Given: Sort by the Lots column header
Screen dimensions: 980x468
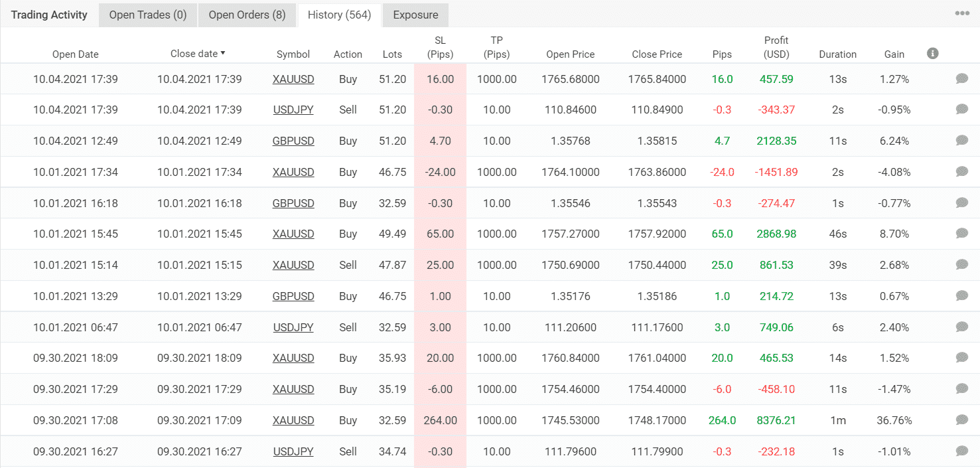Looking at the screenshot, I should (x=392, y=54).
